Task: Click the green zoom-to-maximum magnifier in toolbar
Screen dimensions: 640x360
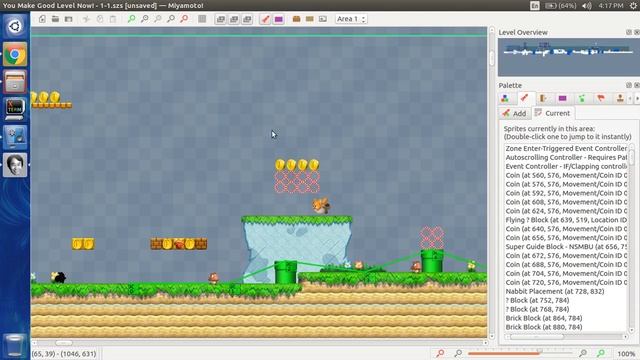Action: (x=131, y=19)
